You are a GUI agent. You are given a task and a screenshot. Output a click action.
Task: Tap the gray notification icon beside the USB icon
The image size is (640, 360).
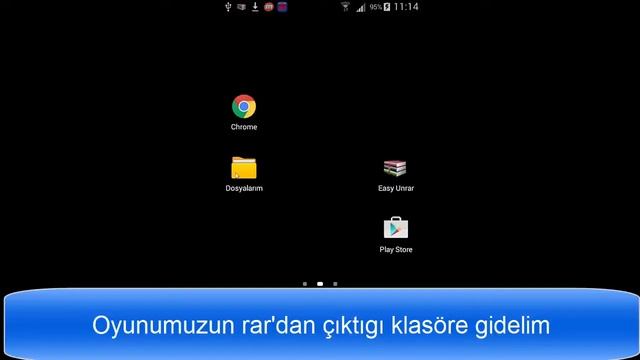[x=242, y=7]
